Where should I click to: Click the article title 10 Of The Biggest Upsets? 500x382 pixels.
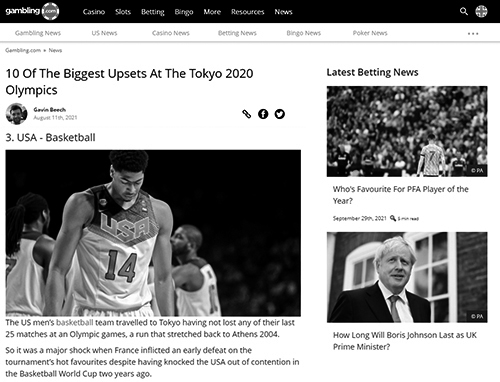click(129, 82)
